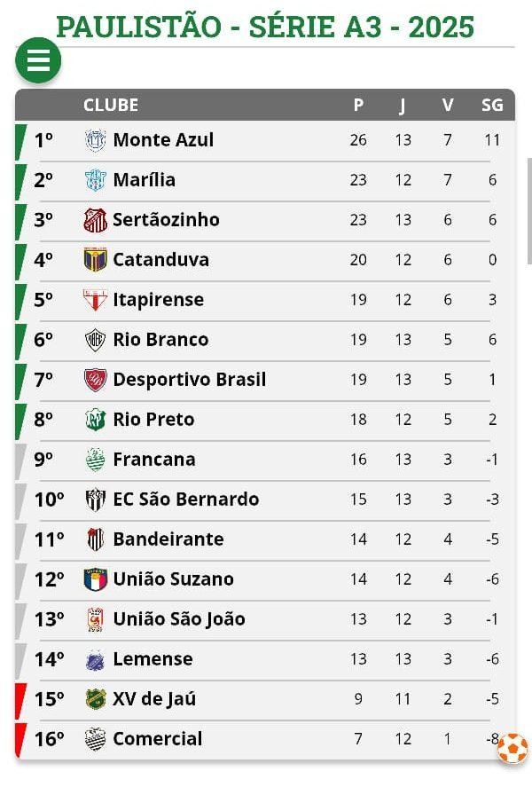Click the Marília club crest
The image size is (532, 787).
click(95, 180)
